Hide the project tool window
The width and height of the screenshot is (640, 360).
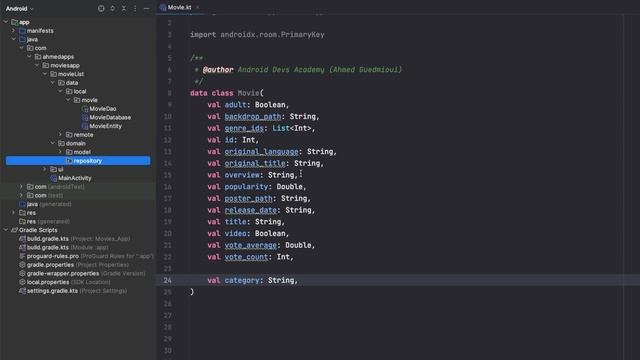(x=146, y=8)
